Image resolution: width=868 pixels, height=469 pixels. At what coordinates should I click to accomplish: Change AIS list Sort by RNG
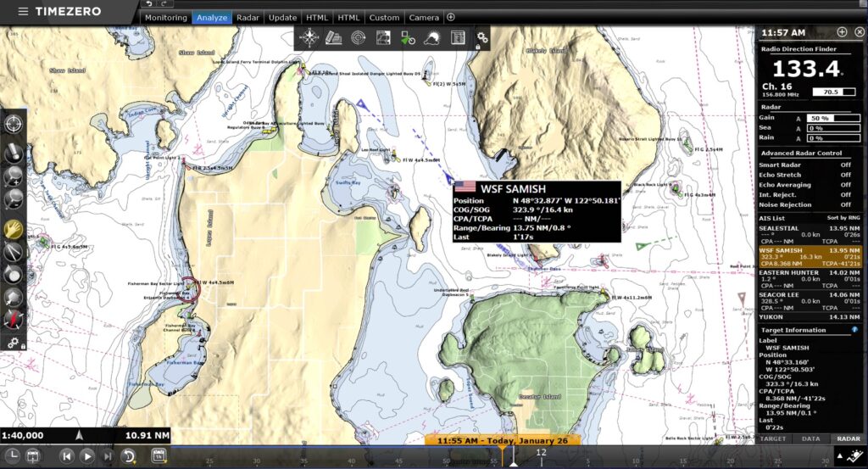843,218
